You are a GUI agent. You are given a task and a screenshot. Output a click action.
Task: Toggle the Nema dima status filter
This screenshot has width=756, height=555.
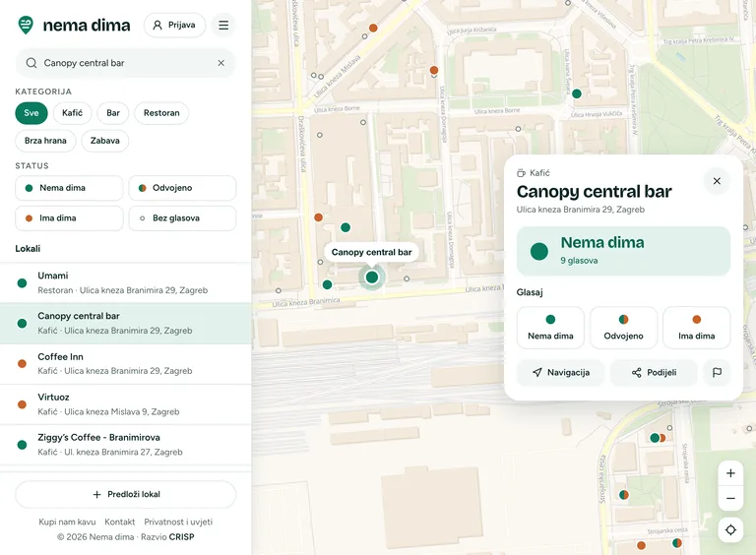[69, 188]
